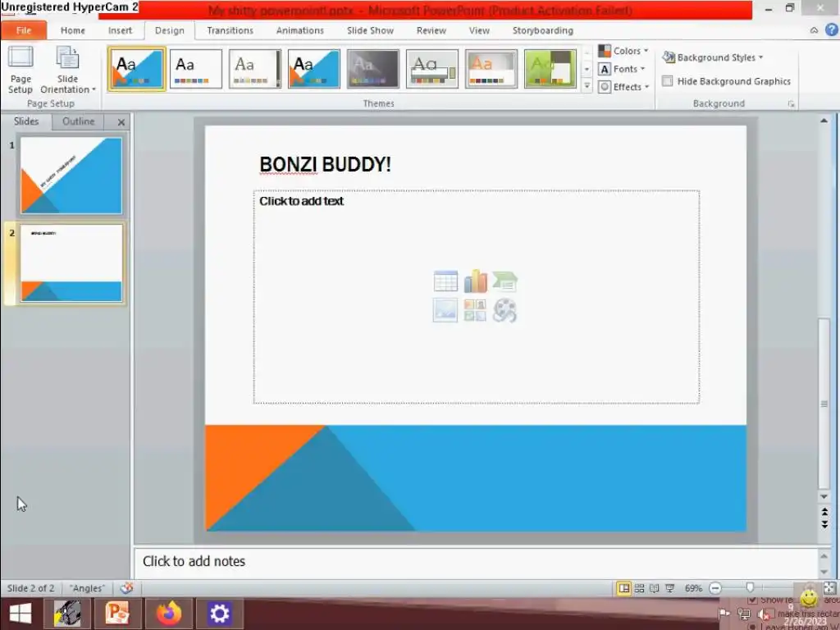Click the BONZI BUDDY! title text
This screenshot has height=630, width=840.
click(325, 164)
